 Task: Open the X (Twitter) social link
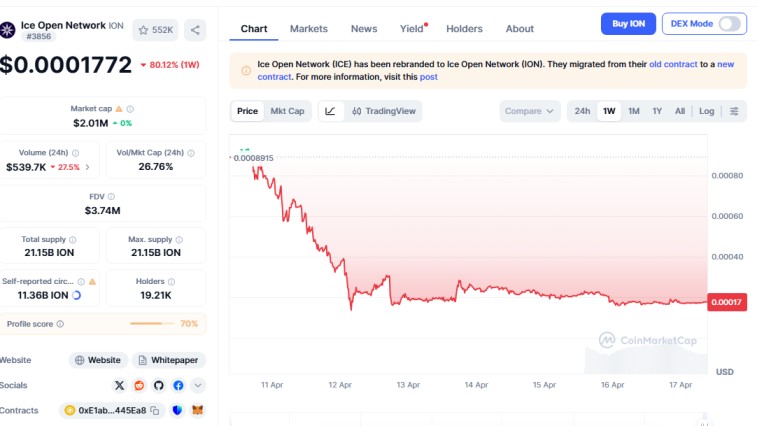point(120,385)
